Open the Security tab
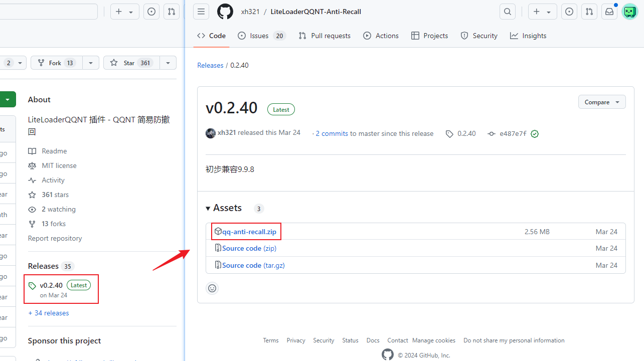Viewport: 644px width, 361px height. coord(479,36)
